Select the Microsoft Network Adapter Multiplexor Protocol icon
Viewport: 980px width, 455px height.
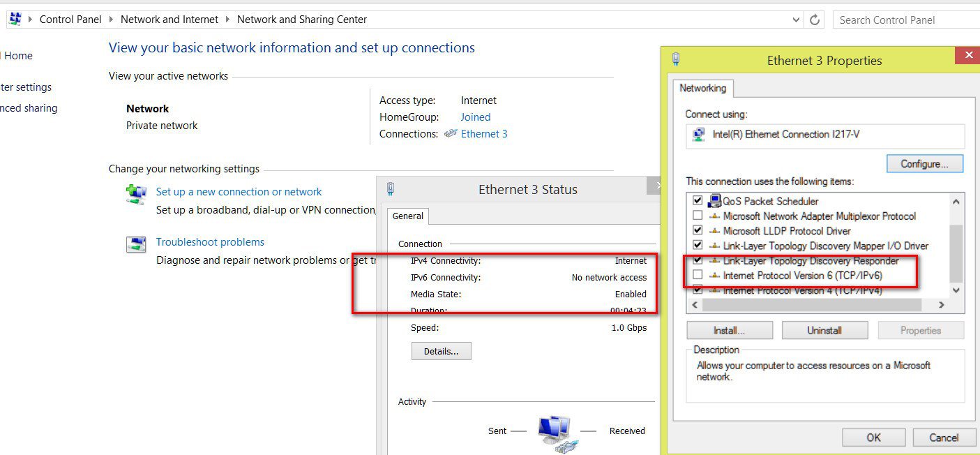coord(714,216)
